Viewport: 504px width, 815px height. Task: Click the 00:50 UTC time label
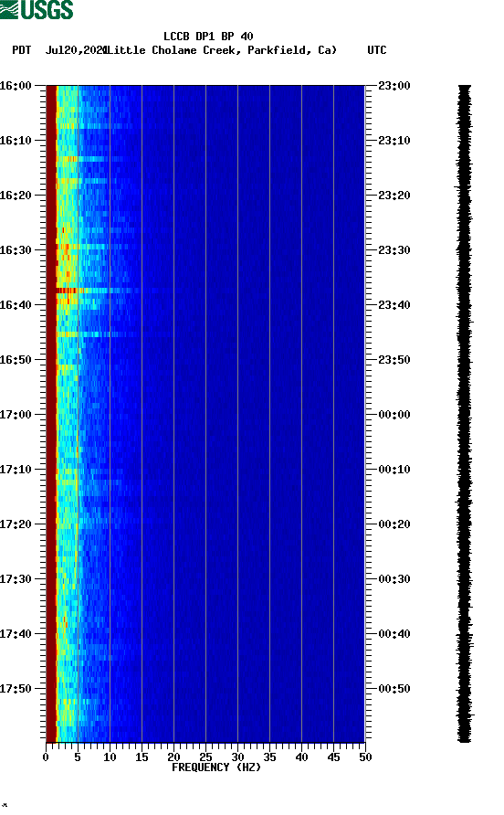(394, 689)
